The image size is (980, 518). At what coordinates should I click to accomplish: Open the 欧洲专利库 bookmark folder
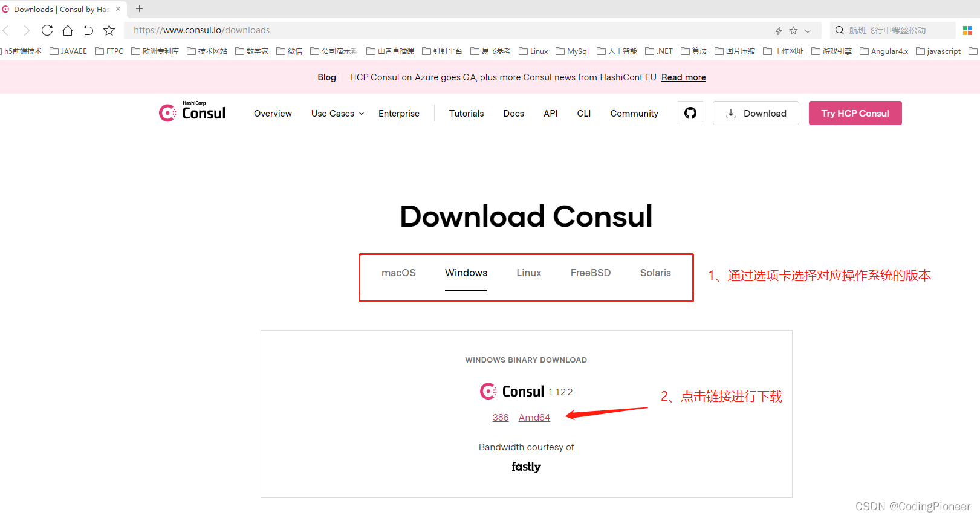pos(155,51)
